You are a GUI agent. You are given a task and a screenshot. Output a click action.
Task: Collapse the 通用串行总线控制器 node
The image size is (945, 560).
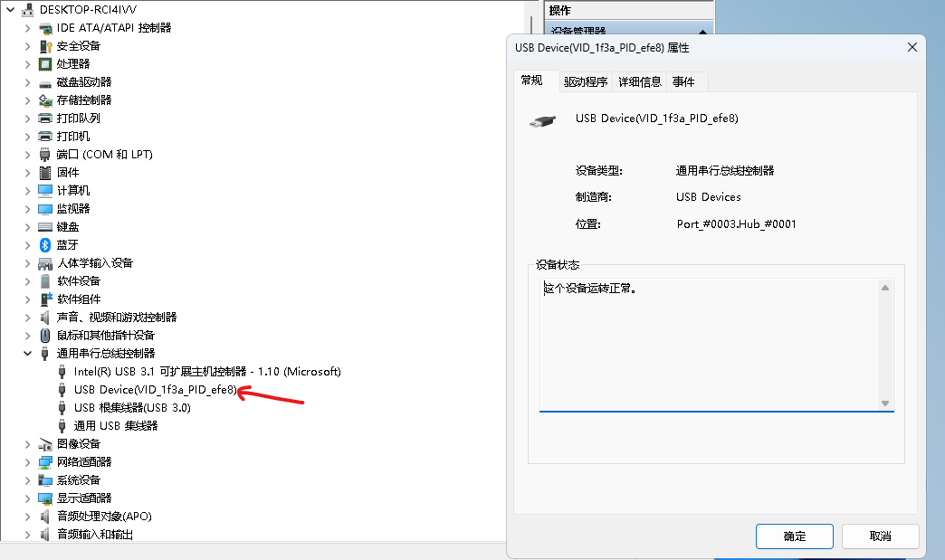click(x=27, y=354)
